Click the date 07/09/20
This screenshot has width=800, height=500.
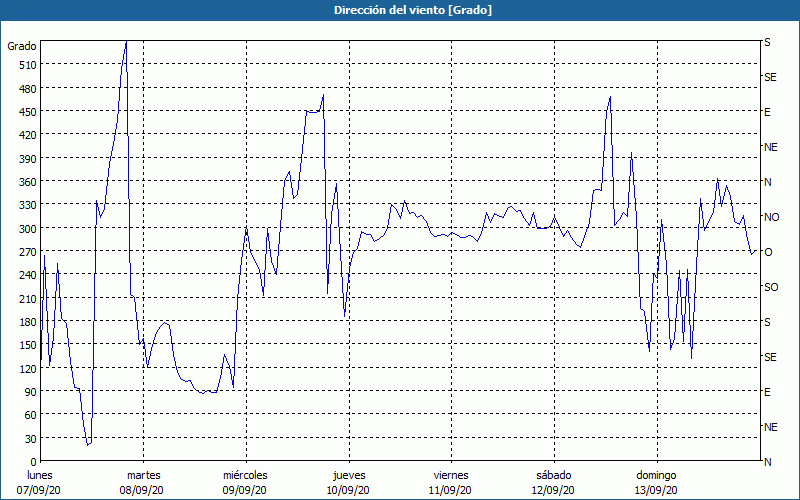click(39, 490)
